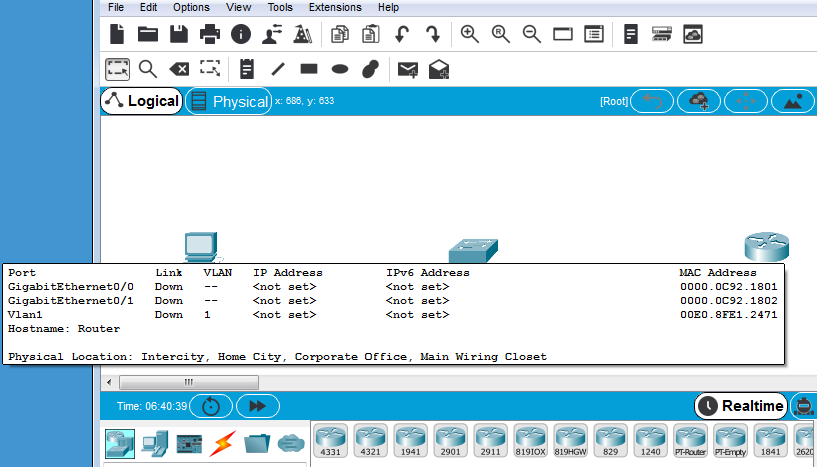Open the Options menu
Image resolution: width=817 pixels, height=467 pixels.
[191, 7]
